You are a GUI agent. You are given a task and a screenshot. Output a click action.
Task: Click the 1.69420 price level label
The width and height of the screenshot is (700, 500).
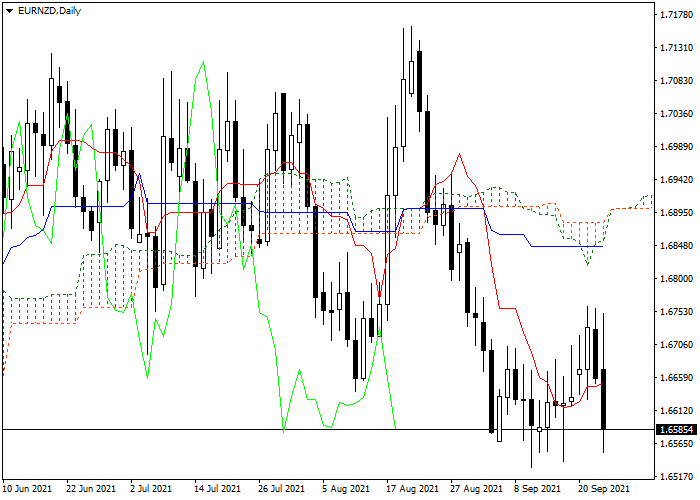[676, 180]
